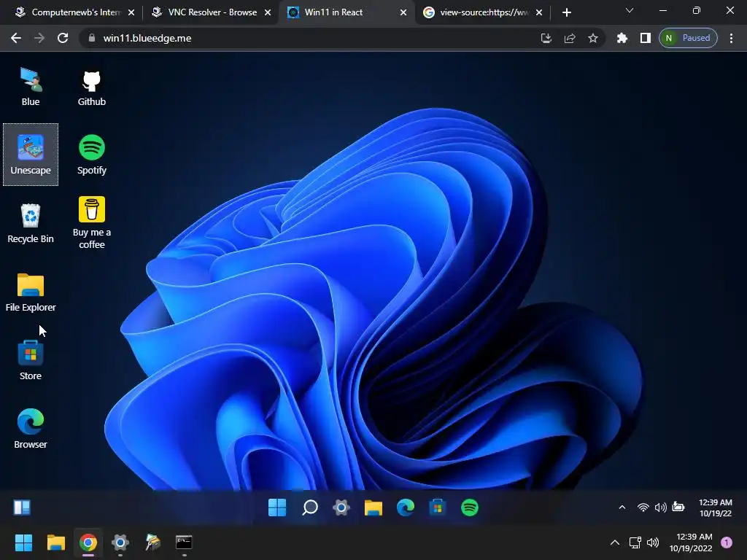Screen dimensions: 747x560
Task: Open the command prompt on host taskbar
Action: [x=184, y=542]
